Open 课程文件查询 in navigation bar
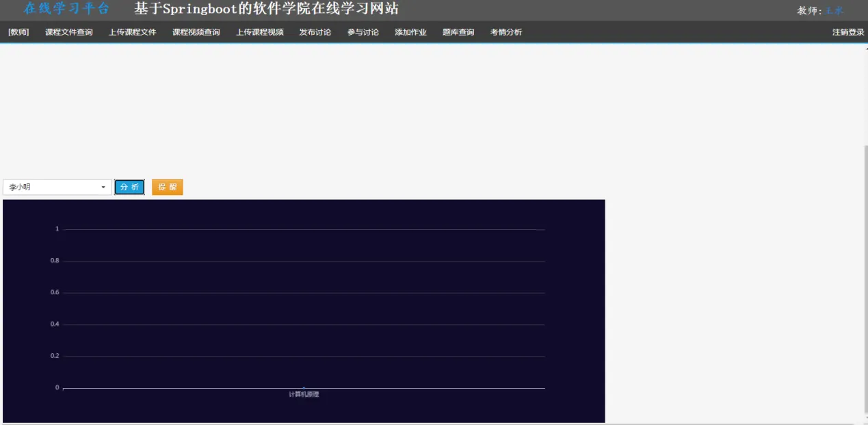Viewport: 868px width, 425px height. (x=69, y=32)
